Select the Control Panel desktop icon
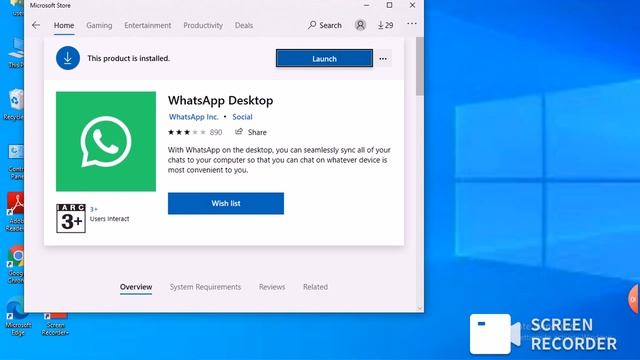Viewport: 640px width, 360px height. 16,162
